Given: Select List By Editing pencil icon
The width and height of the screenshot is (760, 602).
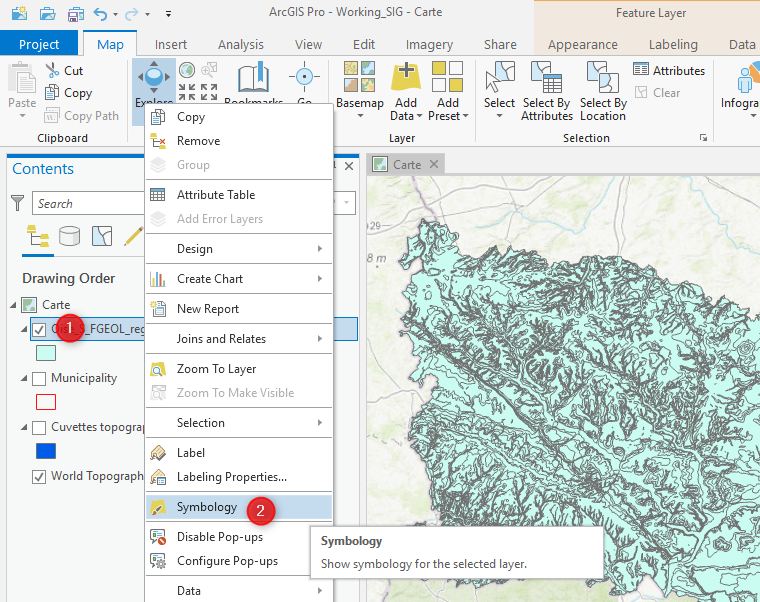Looking at the screenshot, I should [133, 237].
